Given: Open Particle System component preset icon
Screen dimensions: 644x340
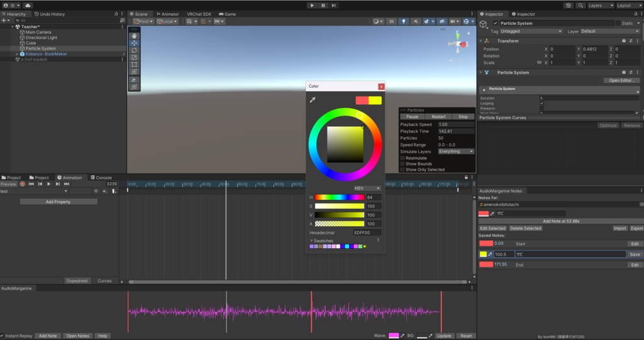Looking at the screenshot, I should [x=631, y=72].
